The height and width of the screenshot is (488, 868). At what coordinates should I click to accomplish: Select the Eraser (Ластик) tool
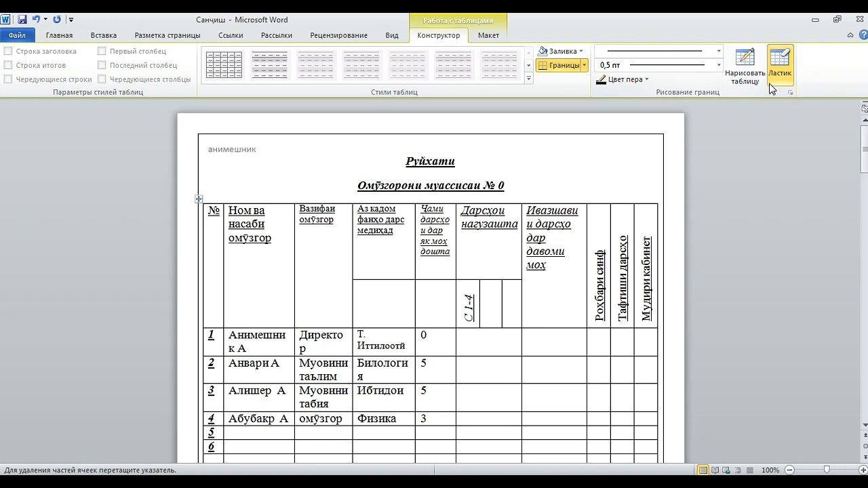(x=780, y=66)
